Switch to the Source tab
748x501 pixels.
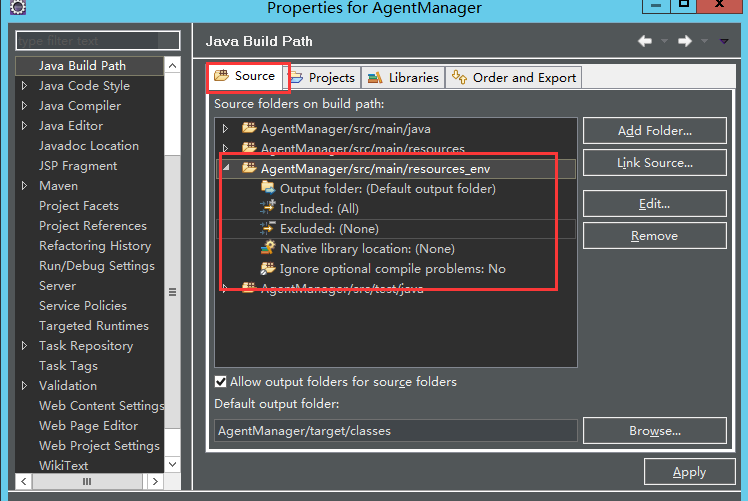pos(245,76)
